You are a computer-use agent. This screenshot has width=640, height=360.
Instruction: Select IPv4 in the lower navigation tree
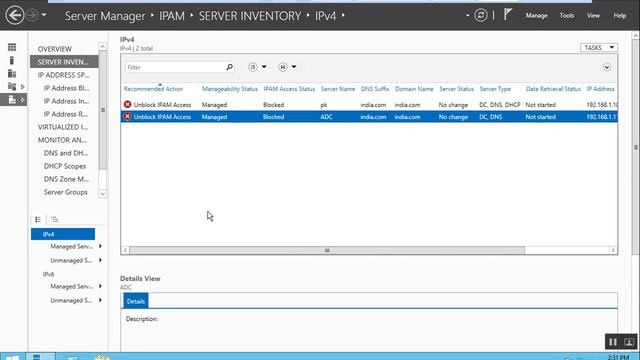63,234
